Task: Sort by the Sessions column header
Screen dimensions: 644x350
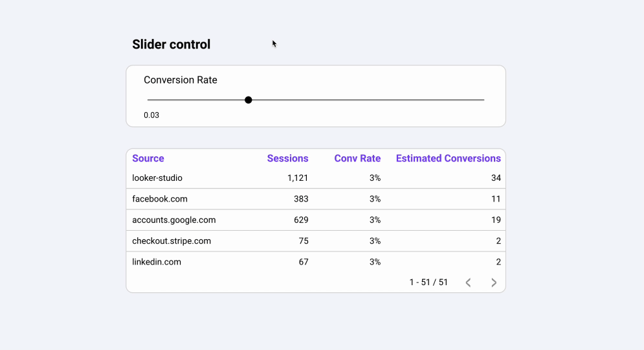Action: (287, 158)
